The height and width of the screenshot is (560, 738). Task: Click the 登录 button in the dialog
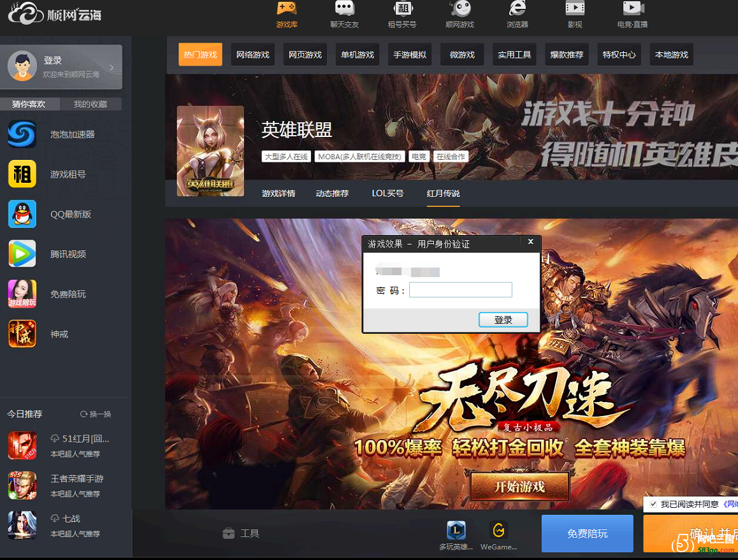click(503, 320)
